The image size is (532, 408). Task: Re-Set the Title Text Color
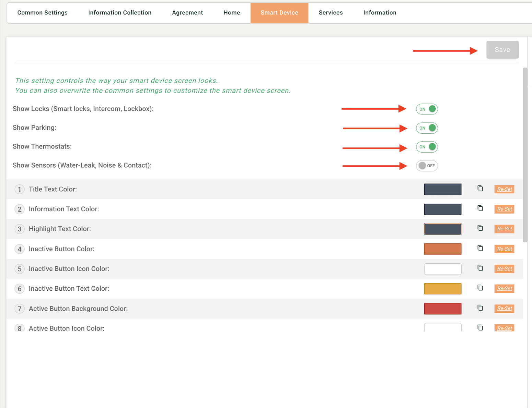click(x=504, y=189)
